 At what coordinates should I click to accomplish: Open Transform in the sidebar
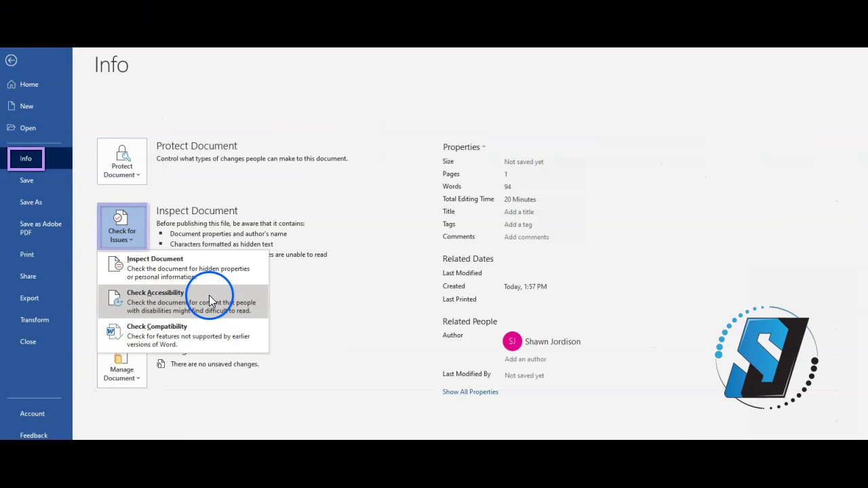35,320
